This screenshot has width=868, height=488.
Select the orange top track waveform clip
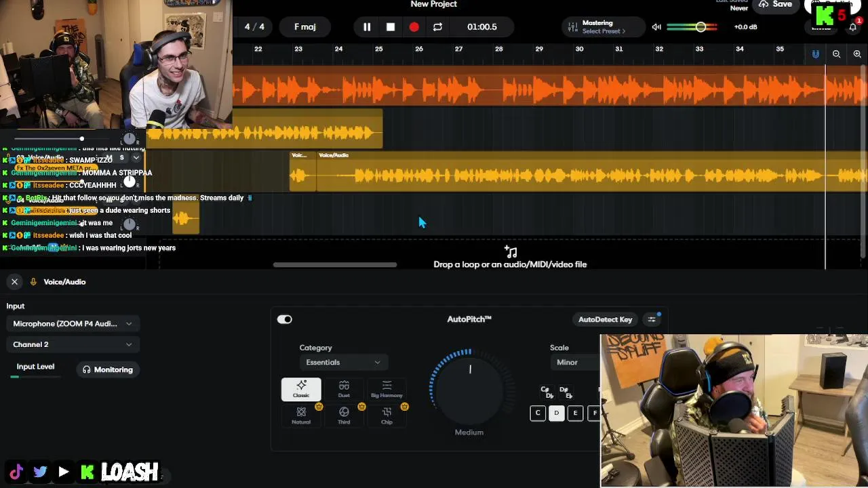pos(550,87)
